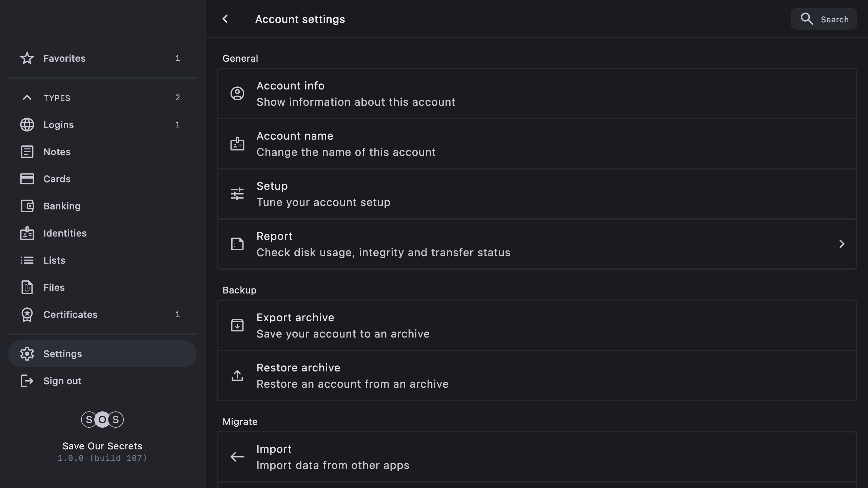Collapse the Types section chevron
The image size is (868, 488).
27,98
